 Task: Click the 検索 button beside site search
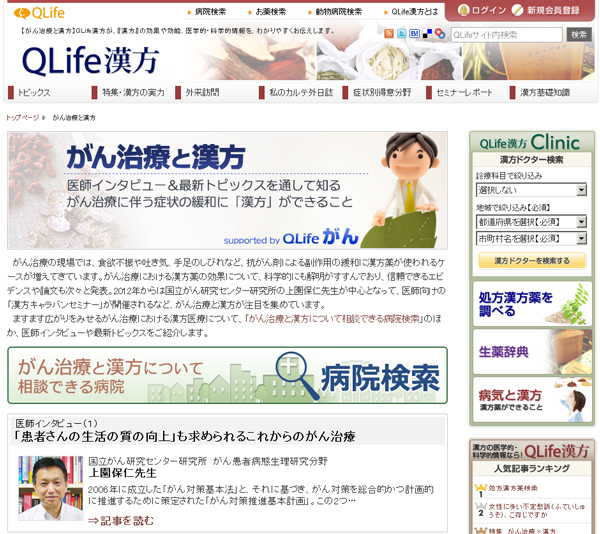tap(579, 35)
